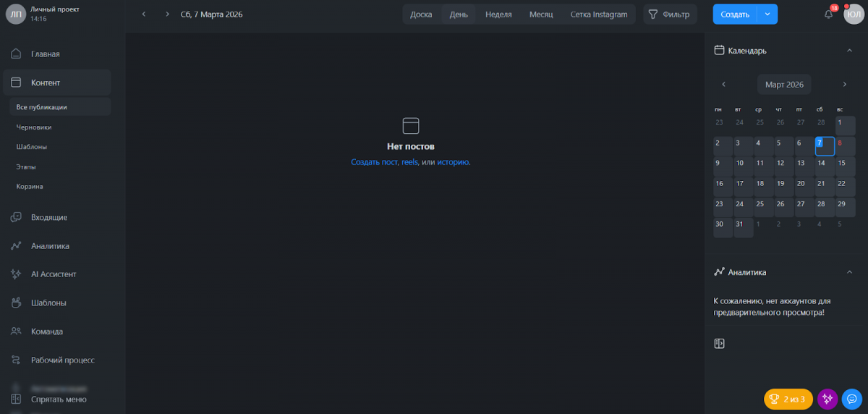
Task: Click the purple AI sparkle button
Action: (827, 399)
